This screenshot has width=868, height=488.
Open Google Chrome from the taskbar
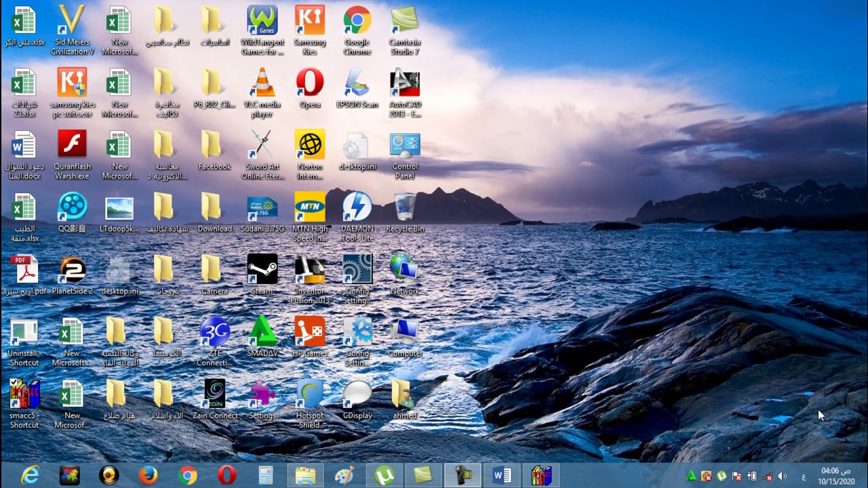(x=187, y=475)
